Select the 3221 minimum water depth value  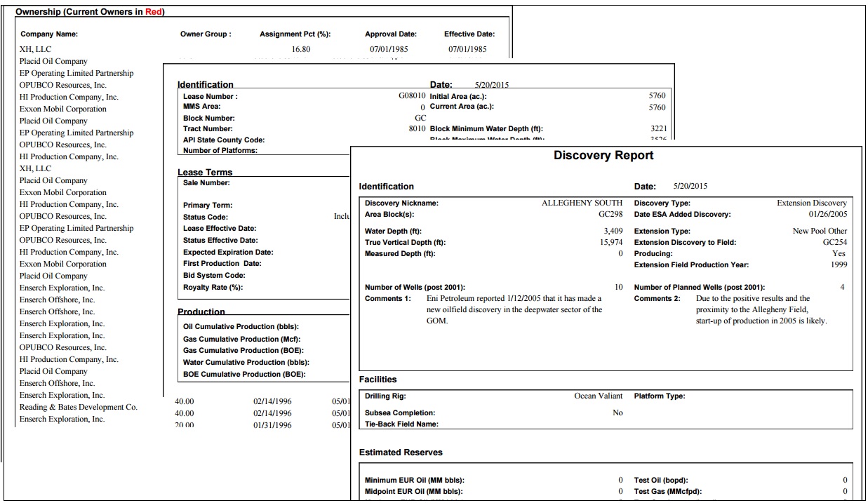pos(658,129)
